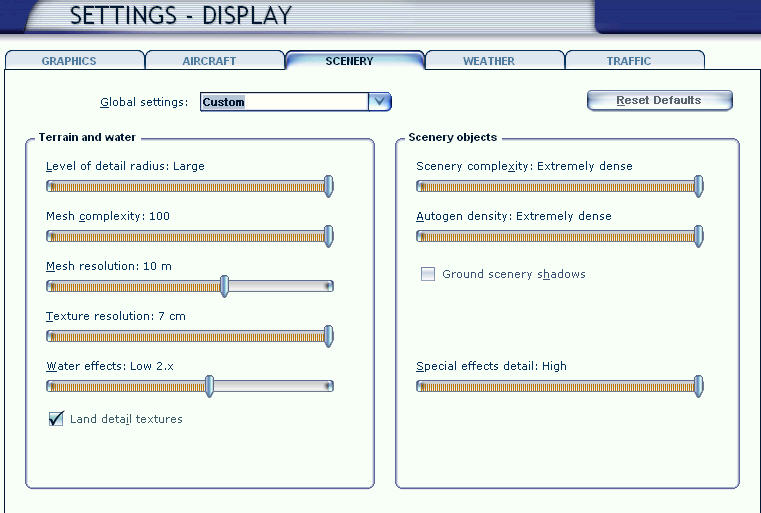Viewport: 761px width, 513px height.
Task: Click the Texture resolution slider handle
Action: coord(329,336)
